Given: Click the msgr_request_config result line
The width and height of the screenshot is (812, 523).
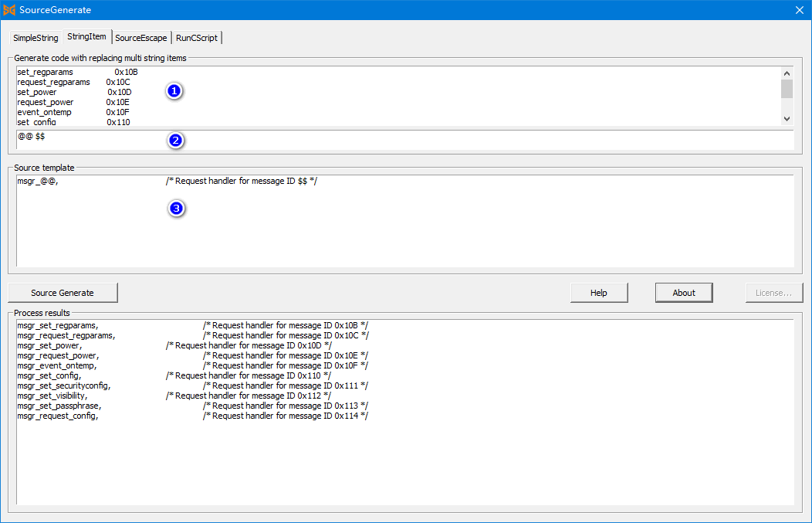Looking at the screenshot, I should (57, 416).
